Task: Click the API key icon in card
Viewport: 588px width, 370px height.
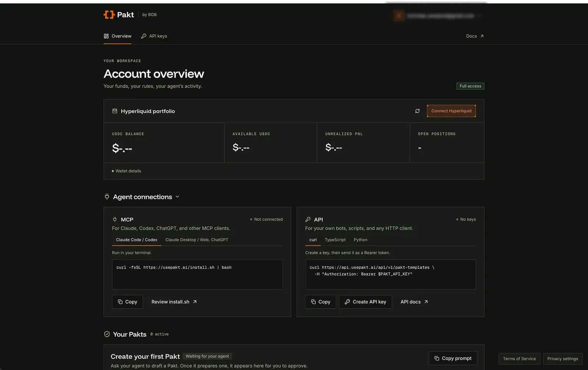Action: 308,220
